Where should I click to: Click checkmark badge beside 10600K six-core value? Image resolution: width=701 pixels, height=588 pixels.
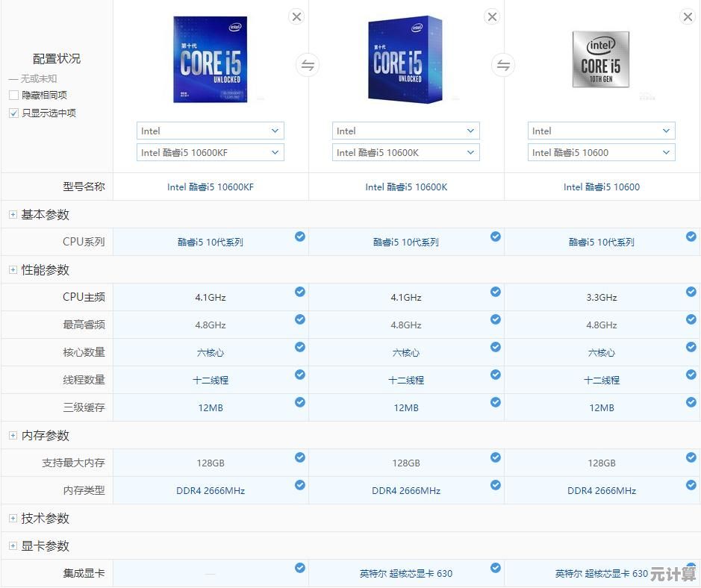point(496,347)
